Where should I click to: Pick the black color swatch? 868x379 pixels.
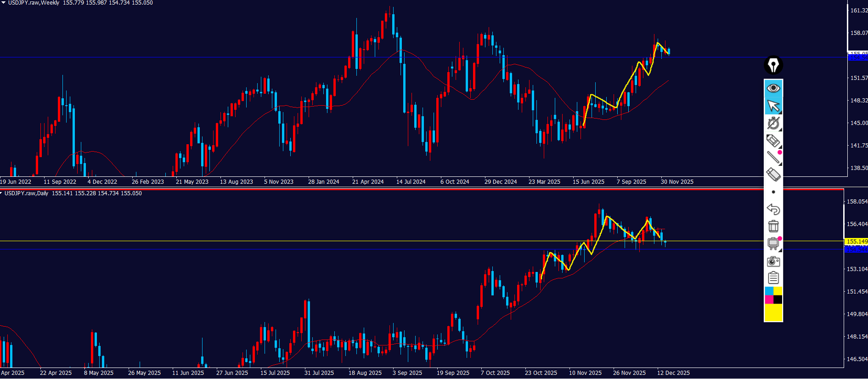point(778,300)
